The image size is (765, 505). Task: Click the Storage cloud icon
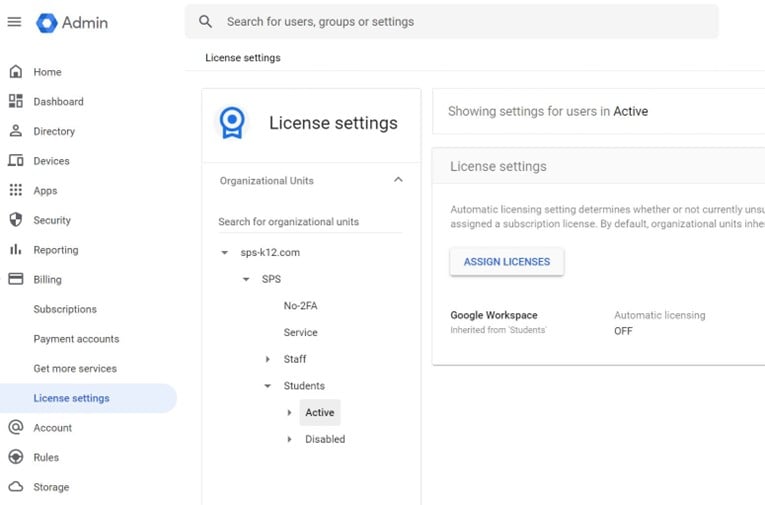(16, 486)
